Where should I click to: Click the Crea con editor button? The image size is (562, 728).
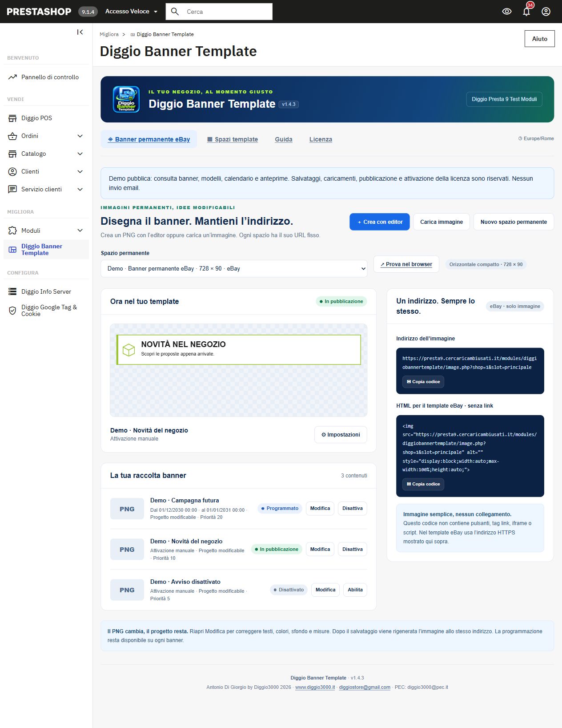pos(380,222)
